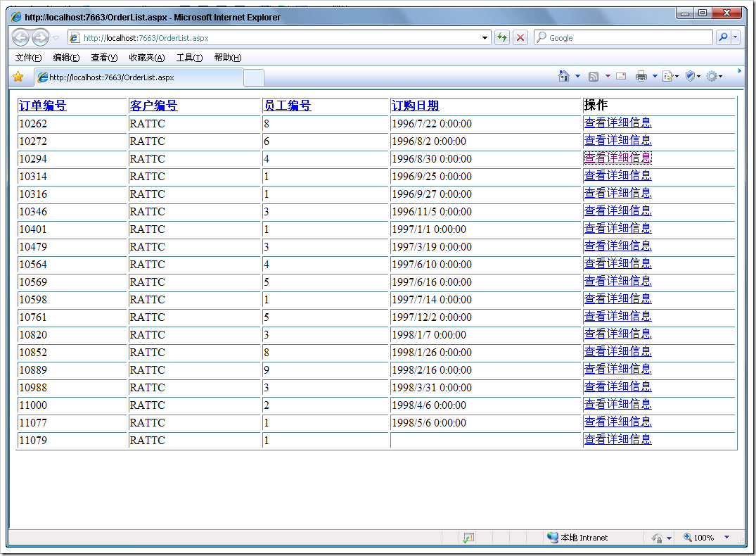Click the popup blocker status bar icon
The width and height of the screenshot is (756, 556).
(x=468, y=538)
